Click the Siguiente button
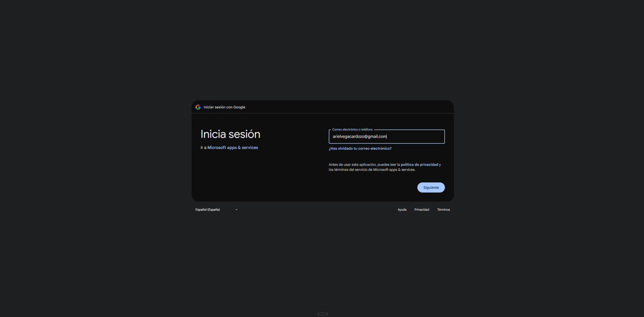 431,187
